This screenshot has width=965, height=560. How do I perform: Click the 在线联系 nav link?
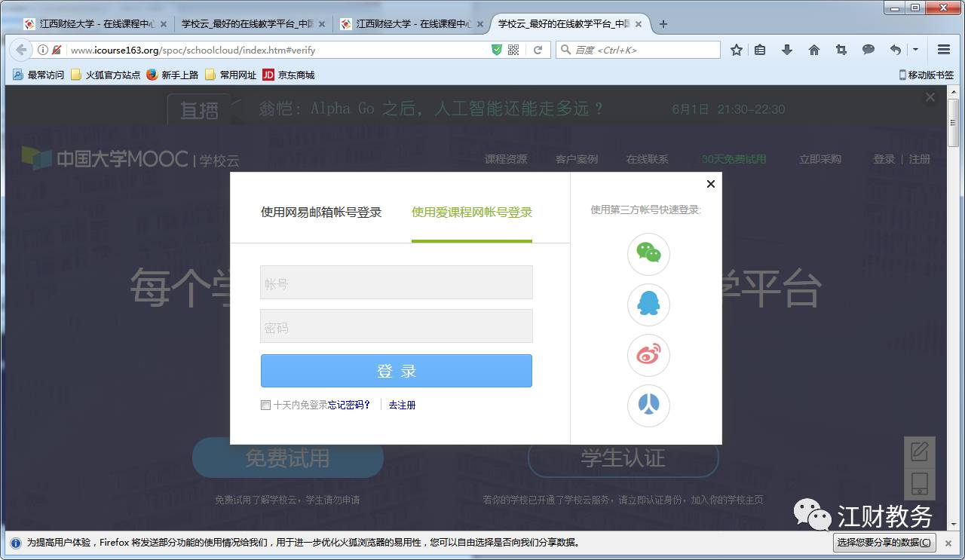tap(648, 159)
